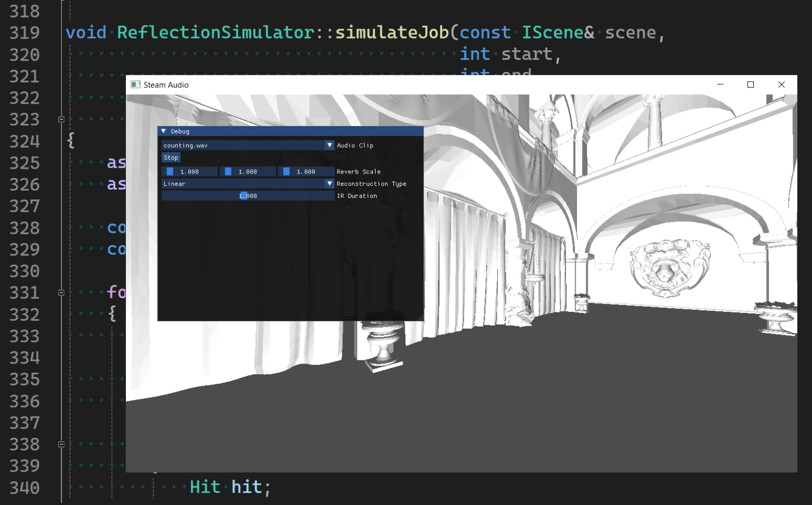
Task: Open the counting.wav Audio Clip dropdown
Action: tap(248, 145)
